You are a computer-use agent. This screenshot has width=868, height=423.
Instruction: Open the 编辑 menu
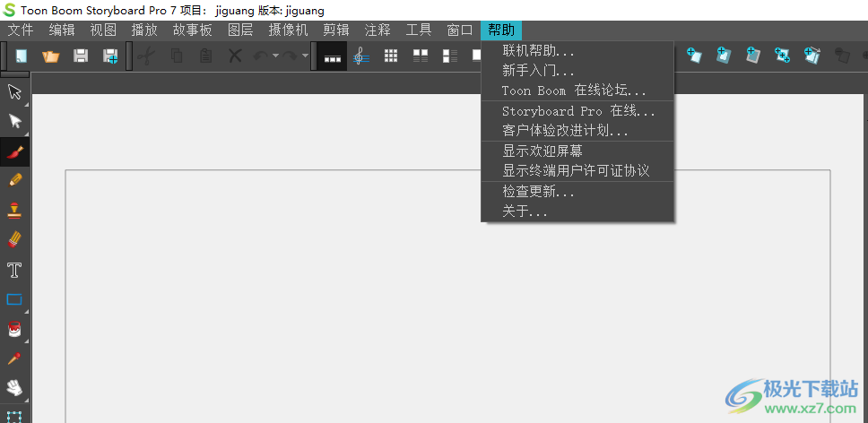pyautogui.click(x=62, y=30)
